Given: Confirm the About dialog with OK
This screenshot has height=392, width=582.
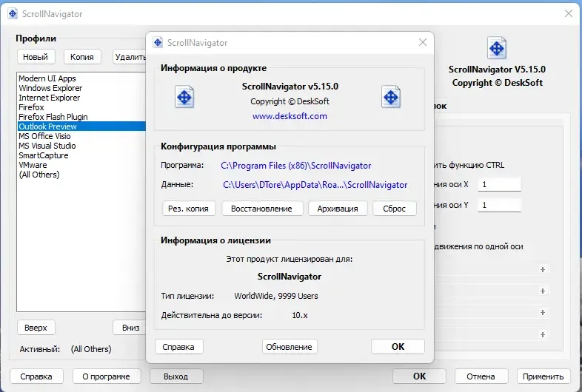Looking at the screenshot, I should (x=398, y=346).
